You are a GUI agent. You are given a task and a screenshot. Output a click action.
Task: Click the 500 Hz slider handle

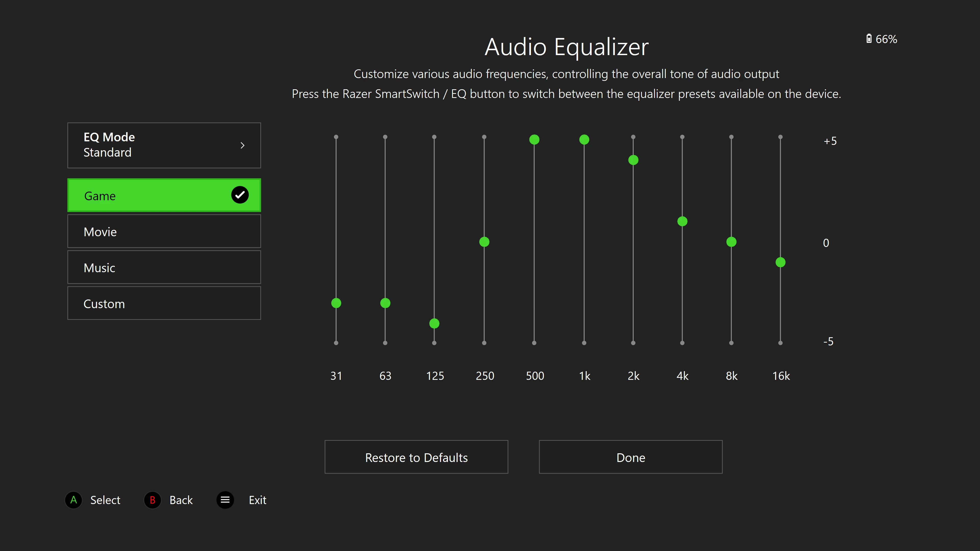[x=534, y=140]
